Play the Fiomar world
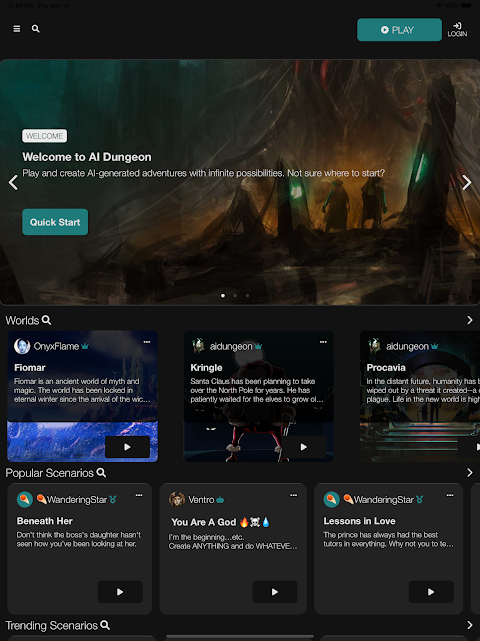 coord(127,447)
